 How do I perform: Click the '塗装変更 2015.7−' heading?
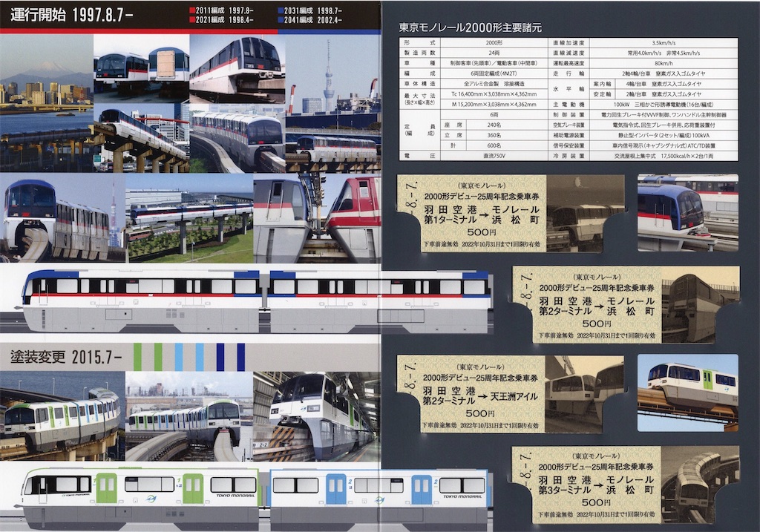coord(66,358)
